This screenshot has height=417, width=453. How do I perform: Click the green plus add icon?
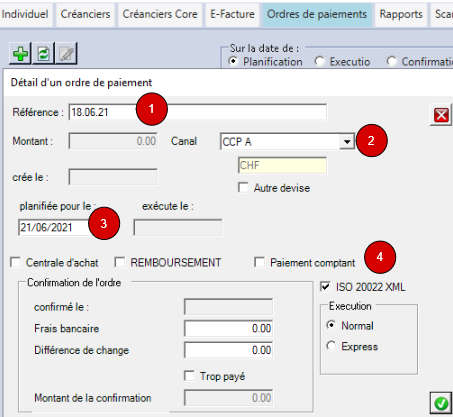coord(20,53)
